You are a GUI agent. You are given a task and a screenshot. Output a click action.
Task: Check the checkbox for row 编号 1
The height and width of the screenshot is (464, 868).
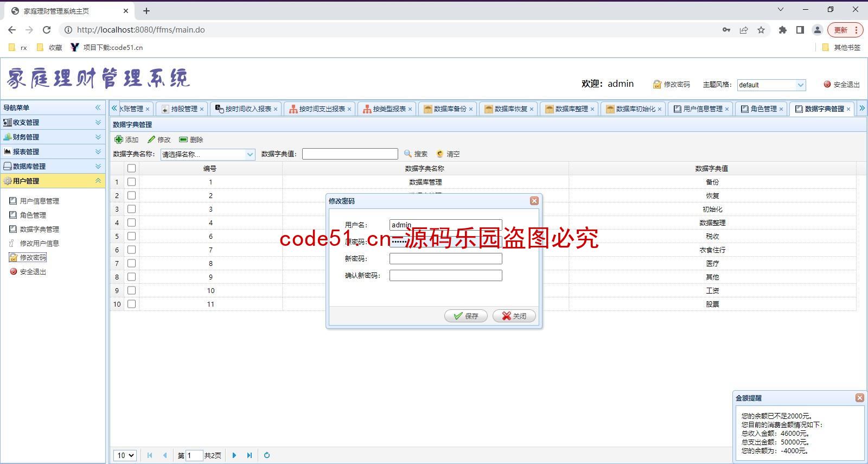click(x=131, y=182)
